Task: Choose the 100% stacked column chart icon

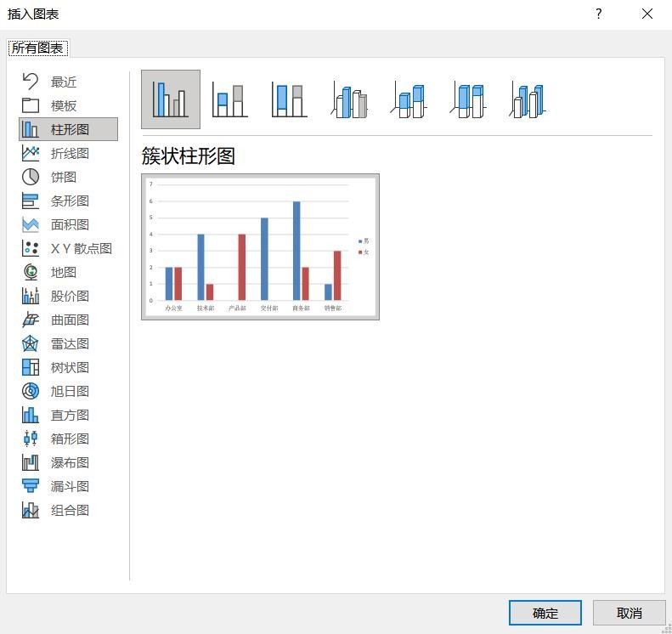Action: pyautogui.click(x=289, y=100)
